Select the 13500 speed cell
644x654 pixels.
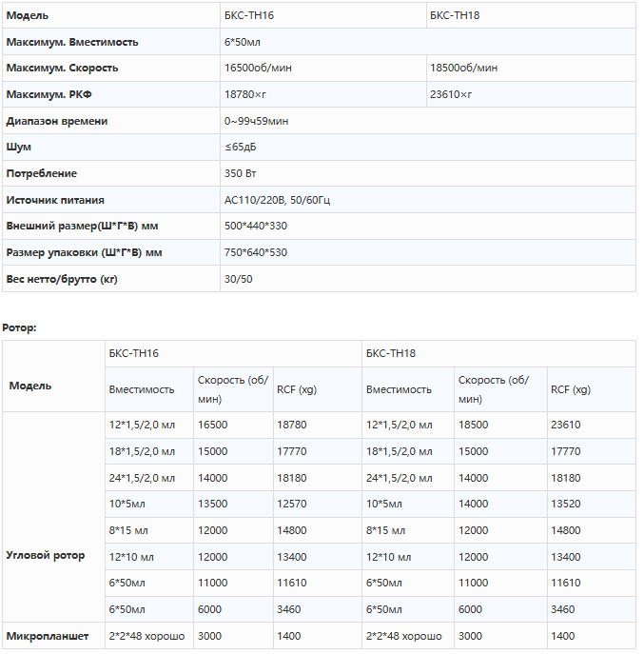point(213,504)
